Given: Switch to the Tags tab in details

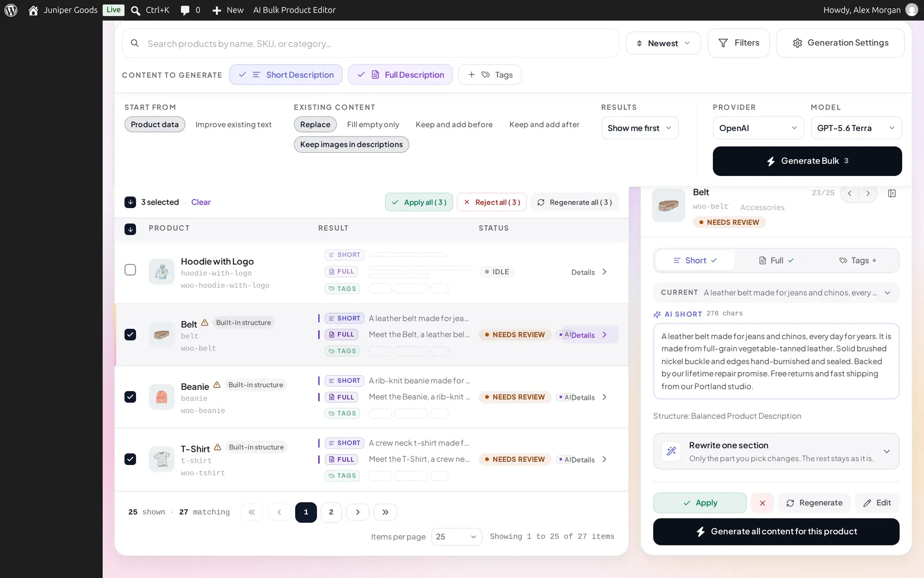Looking at the screenshot, I should pyautogui.click(x=858, y=260).
